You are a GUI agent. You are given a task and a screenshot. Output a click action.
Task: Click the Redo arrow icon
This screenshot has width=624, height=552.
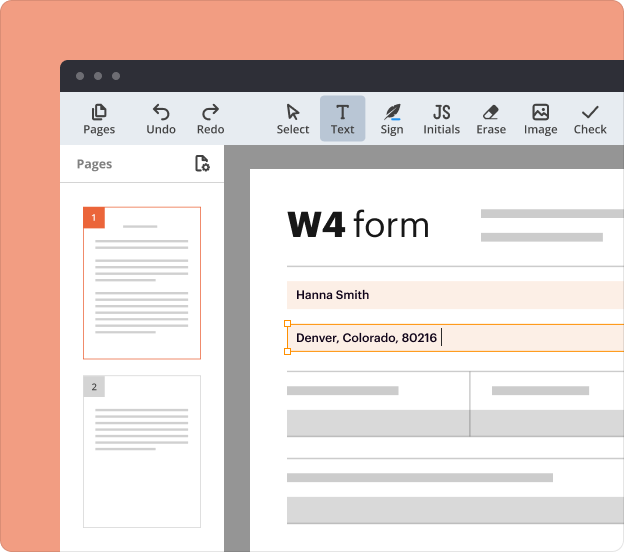pyautogui.click(x=211, y=112)
